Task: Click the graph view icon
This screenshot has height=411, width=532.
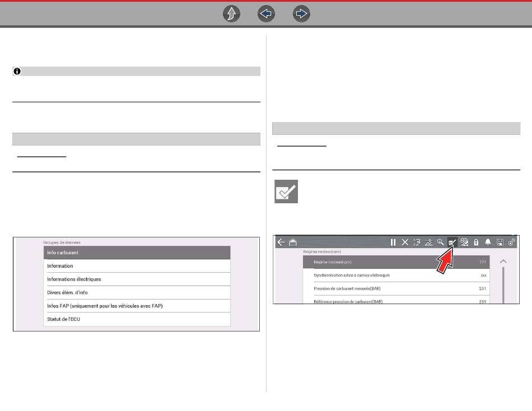Action: [x=429, y=242]
